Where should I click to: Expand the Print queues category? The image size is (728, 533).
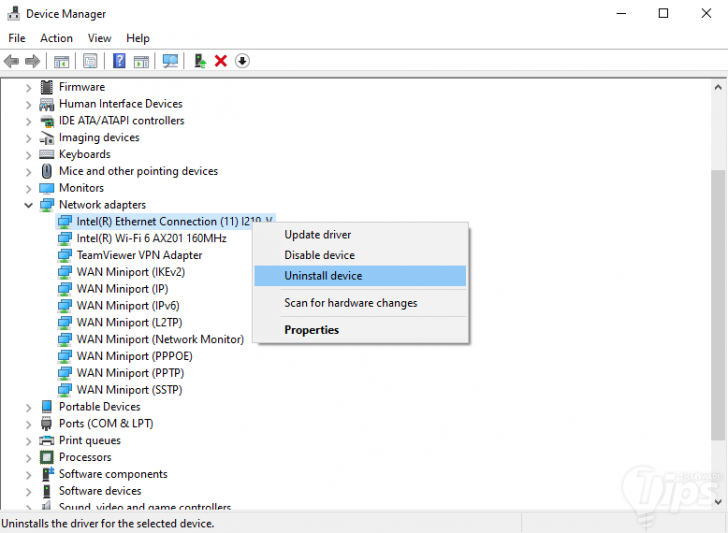click(x=28, y=441)
